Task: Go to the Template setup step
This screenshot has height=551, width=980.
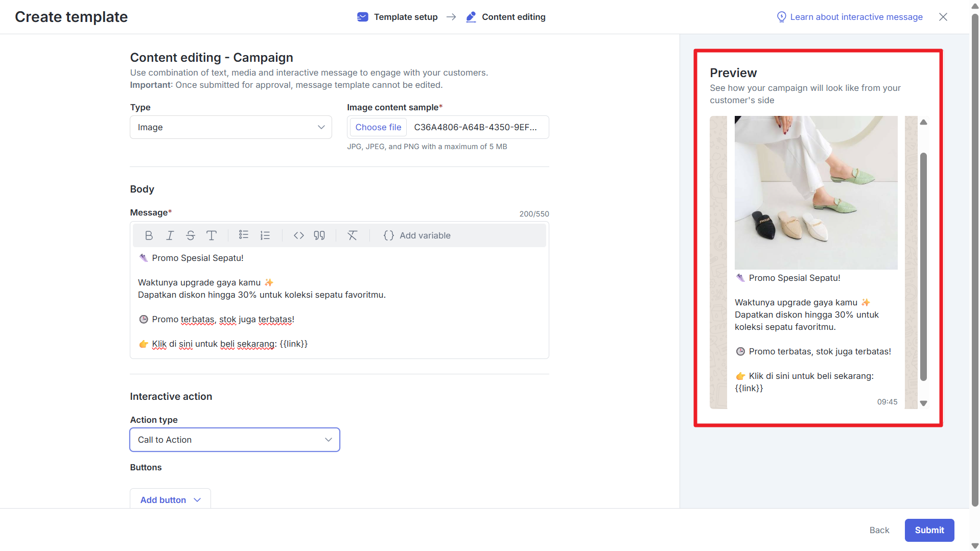Action: coord(398,17)
